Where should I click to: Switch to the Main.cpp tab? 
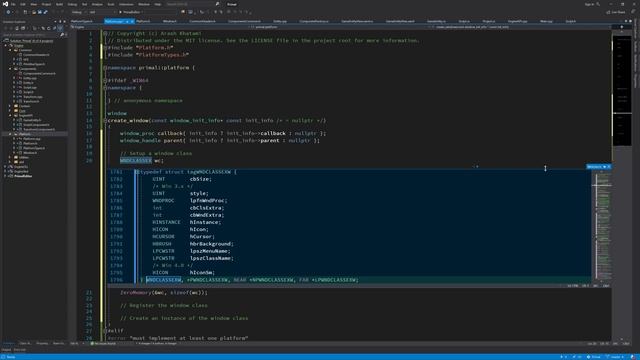coord(546,21)
